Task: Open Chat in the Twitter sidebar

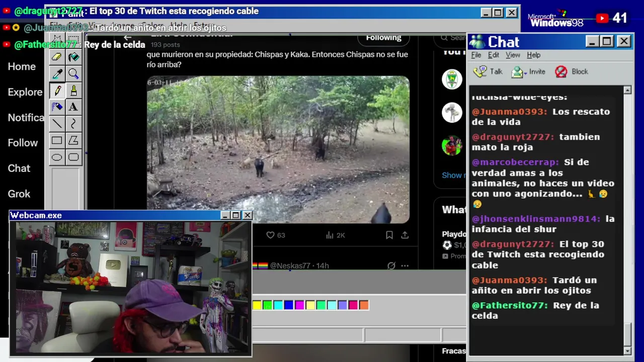Action: pos(19,168)
